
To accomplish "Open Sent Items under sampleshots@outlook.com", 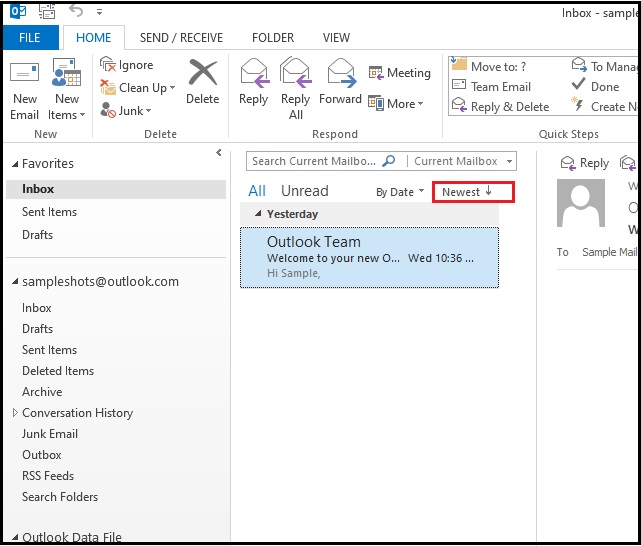I will pyautogui.click(x=49, y=350).
